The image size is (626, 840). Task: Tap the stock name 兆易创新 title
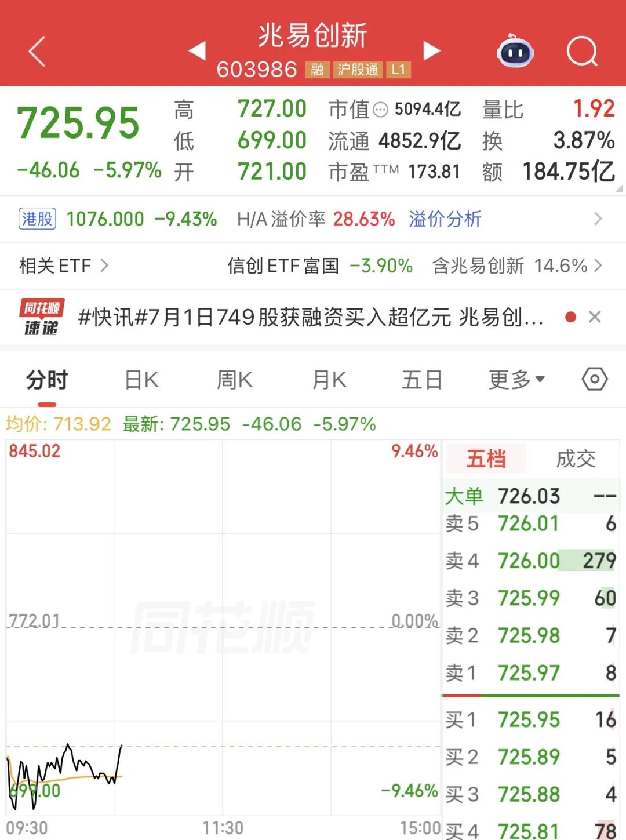tap(313, 35)
